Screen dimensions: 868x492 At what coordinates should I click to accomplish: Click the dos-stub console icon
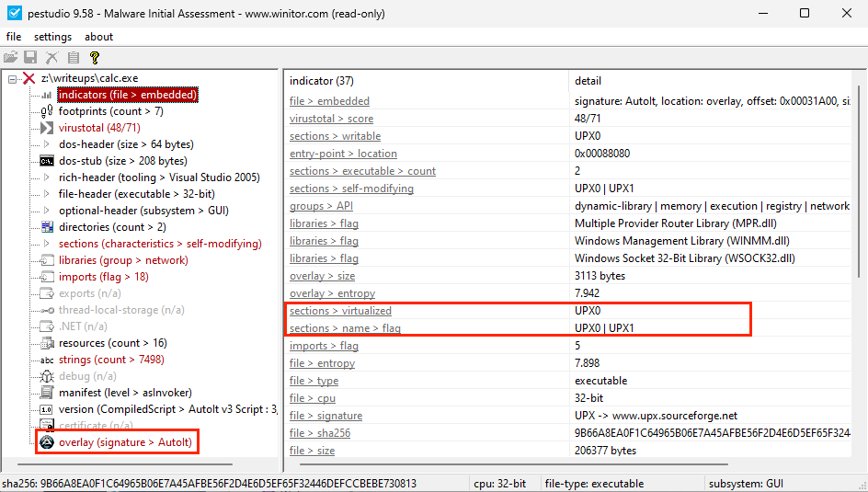tap(47, 161)
